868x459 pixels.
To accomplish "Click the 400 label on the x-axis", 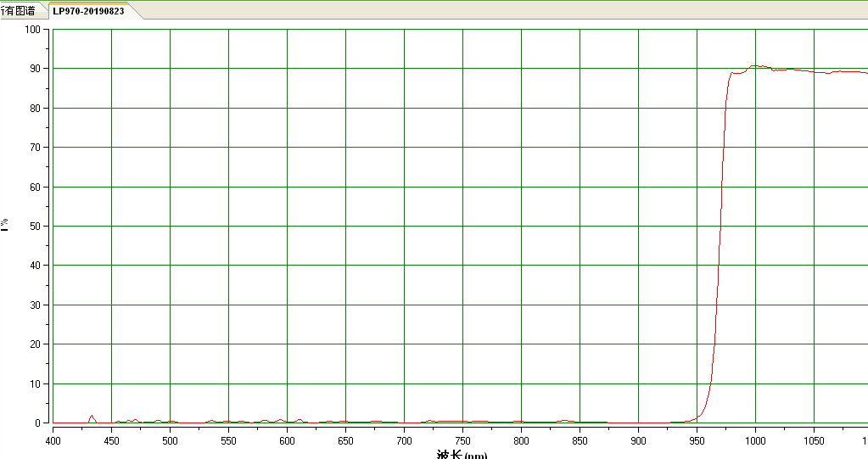I will (53, 440).
